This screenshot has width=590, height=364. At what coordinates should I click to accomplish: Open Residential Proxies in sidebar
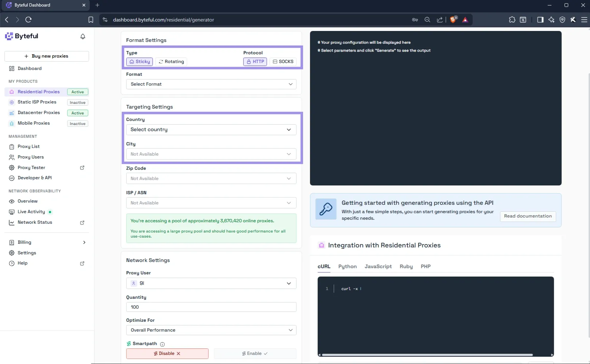pyautogui.click(x=47, y=92)
